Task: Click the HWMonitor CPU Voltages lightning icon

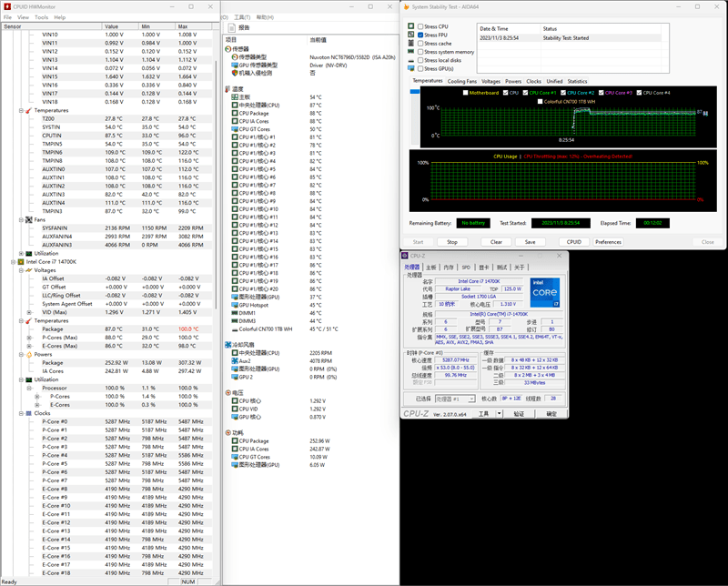Action: click(29, 270)
